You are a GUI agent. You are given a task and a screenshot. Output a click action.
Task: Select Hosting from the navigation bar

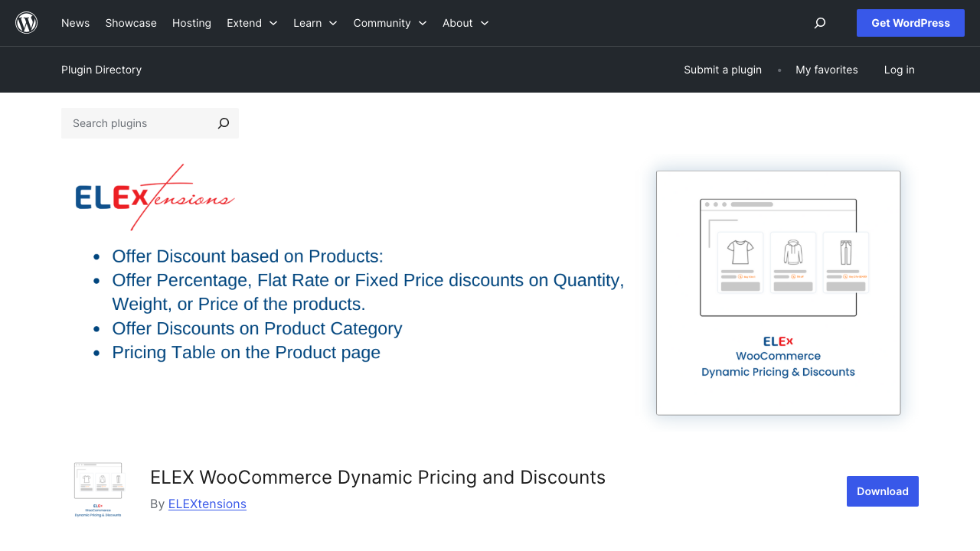coord(191,23)
